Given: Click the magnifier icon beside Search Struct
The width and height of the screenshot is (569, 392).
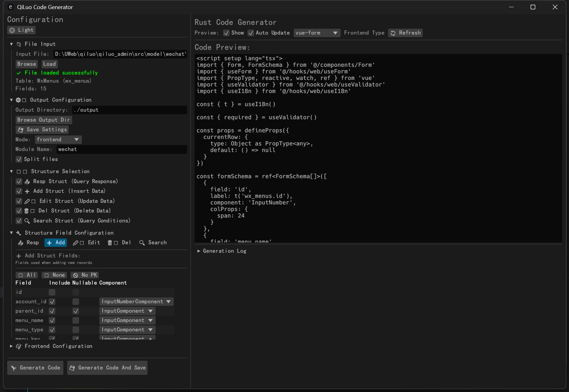Looking at the screenshot, I should [27, 221].
